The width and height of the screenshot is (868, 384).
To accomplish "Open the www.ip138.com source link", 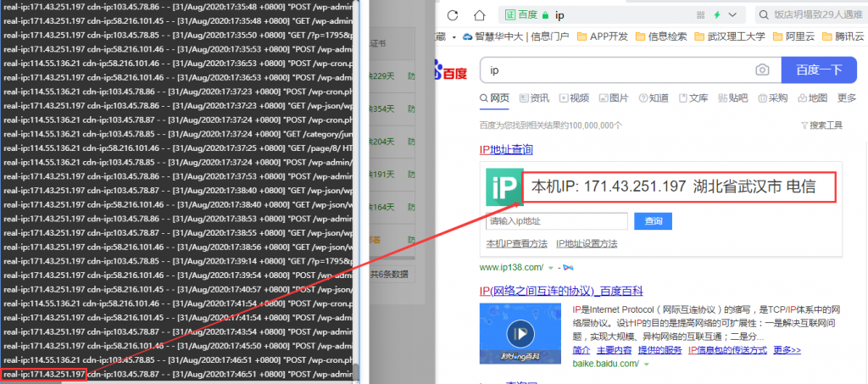I will pyautogui.click(x=511, y=267).
